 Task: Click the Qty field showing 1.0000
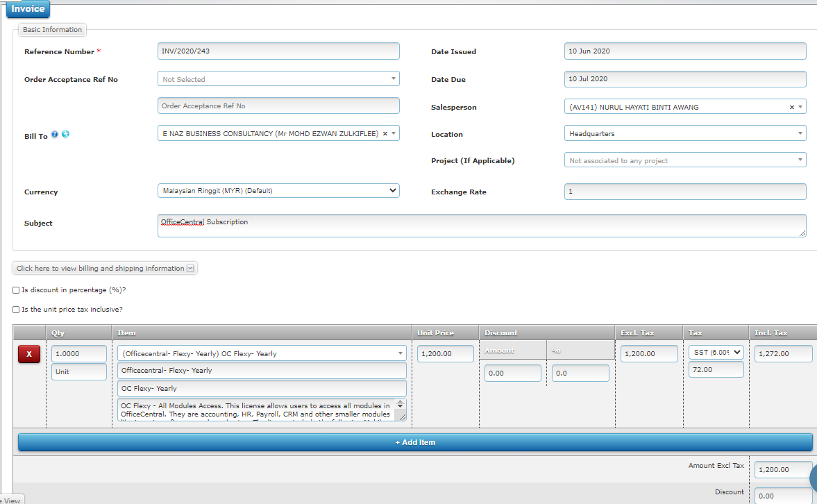click(78, 353)
